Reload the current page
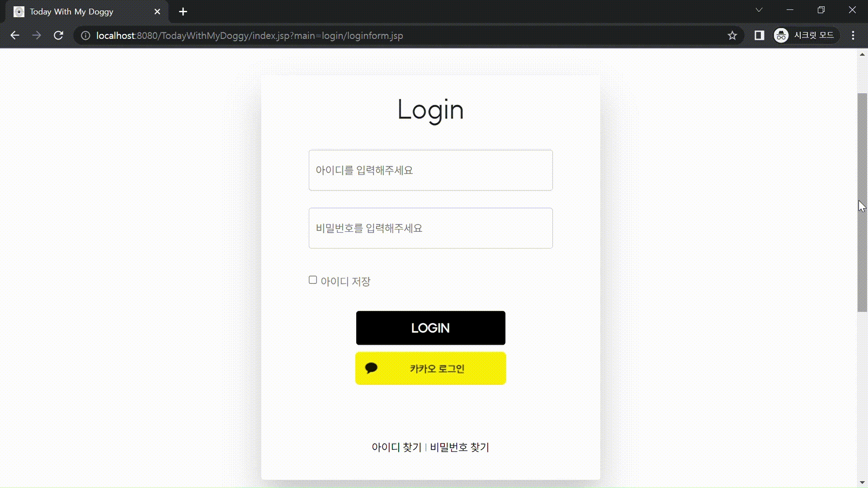Image resolution: width=868 pixels, height=488 pixels. (58, 35)
